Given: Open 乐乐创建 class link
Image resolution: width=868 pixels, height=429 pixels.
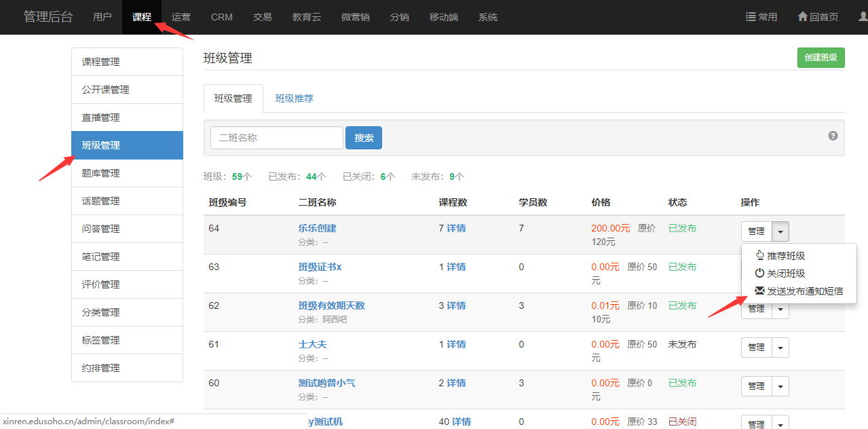Looking at the screenshot, I should [317, 228].
